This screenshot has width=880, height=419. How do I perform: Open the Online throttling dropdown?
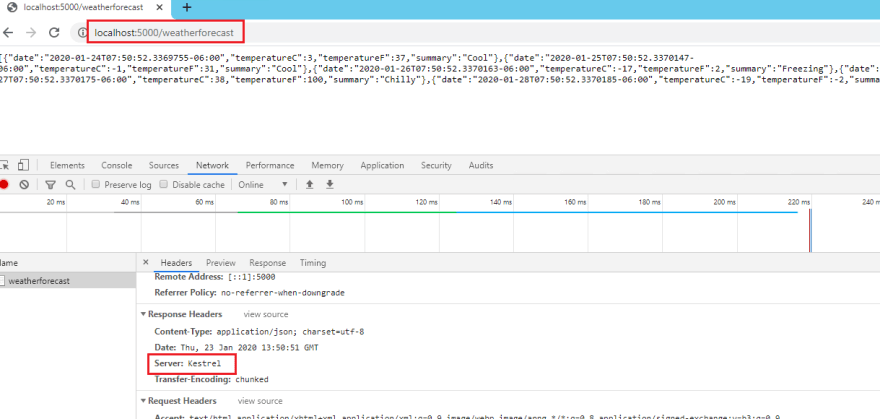264,185
